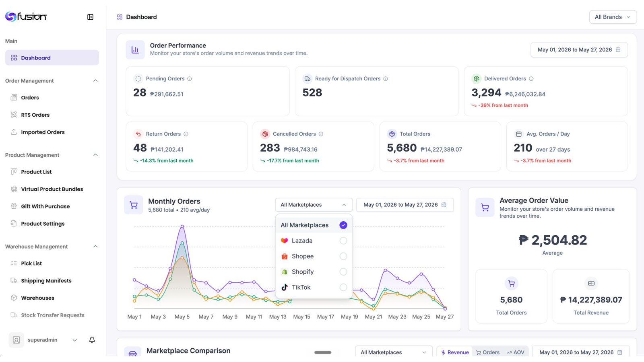Image resolution: width=644 pixels, height=362 pixels.
Task: Click the Cancelled Orders red box icon
Action: 265,134
